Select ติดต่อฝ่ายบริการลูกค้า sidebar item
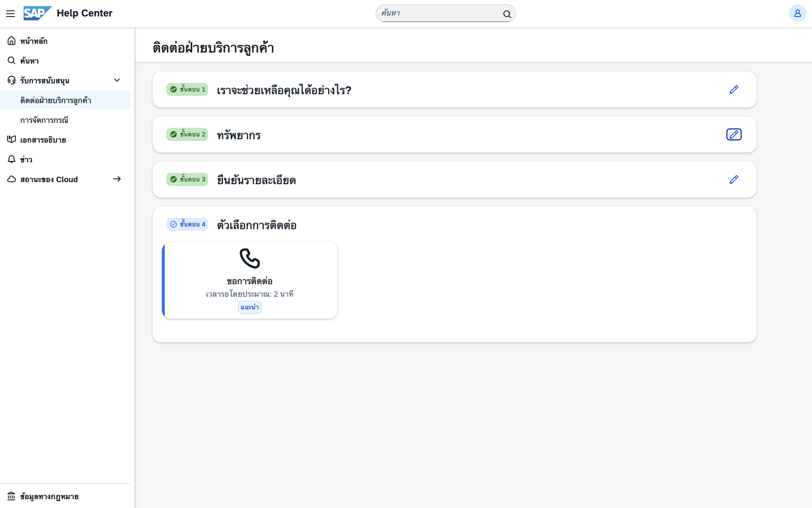The image size is (812, 508). [55, 100]
